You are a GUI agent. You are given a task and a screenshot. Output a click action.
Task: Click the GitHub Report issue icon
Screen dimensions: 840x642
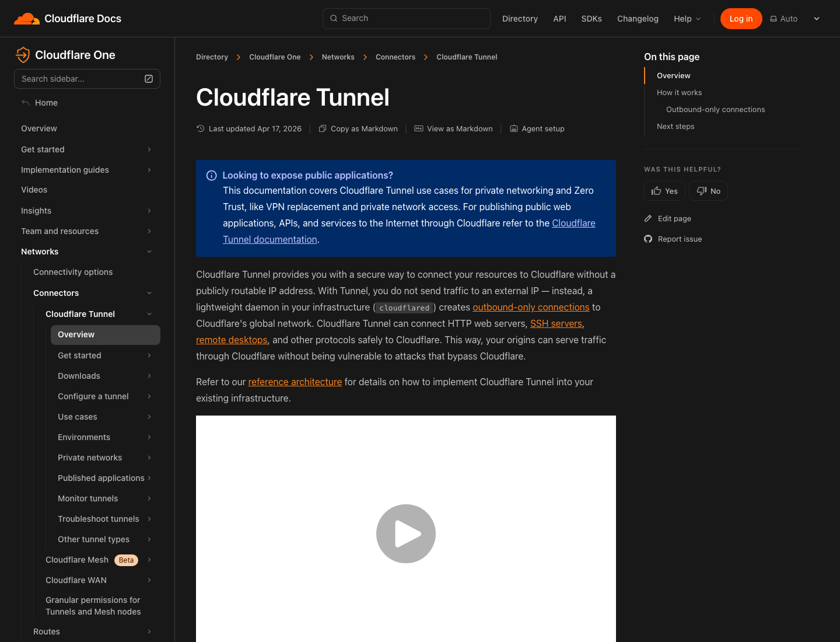click(648, 239)
